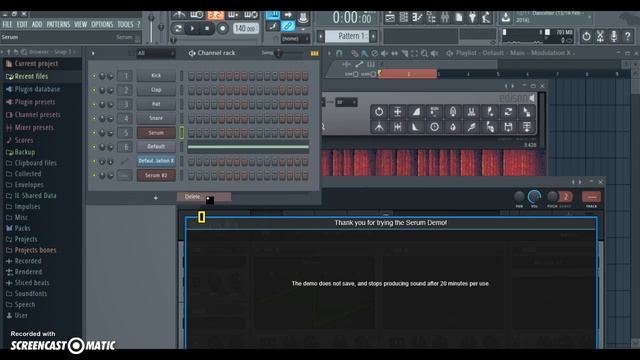Click Edison's speaker icon by the logo
The image size is (640, 360).
pos(532,98)
